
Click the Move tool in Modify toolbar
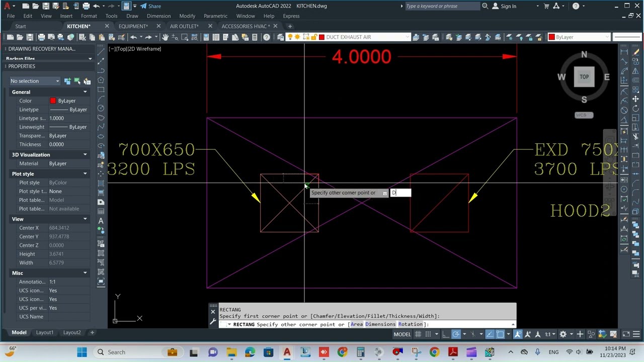[x=635, y=99]
